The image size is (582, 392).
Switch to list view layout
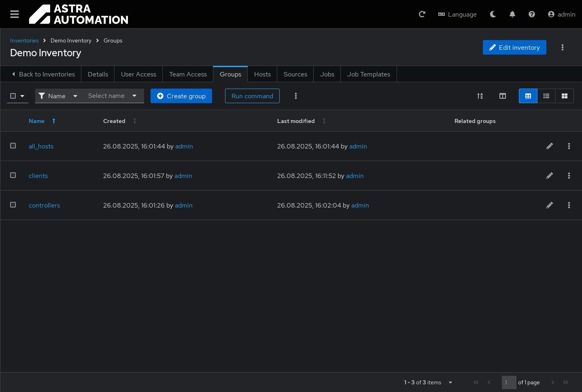point(546,96)
